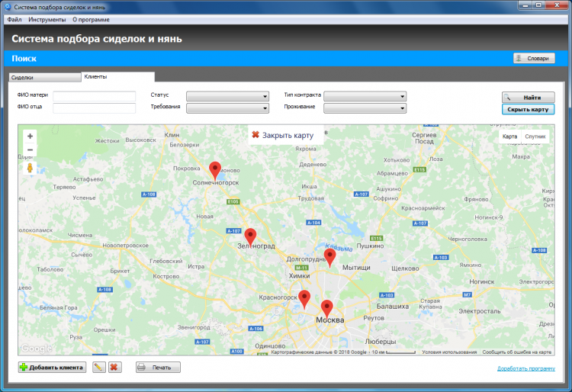This screenshot has width=572, height=392.
Task: Open the Файл menu
Action: pos(14,20)
